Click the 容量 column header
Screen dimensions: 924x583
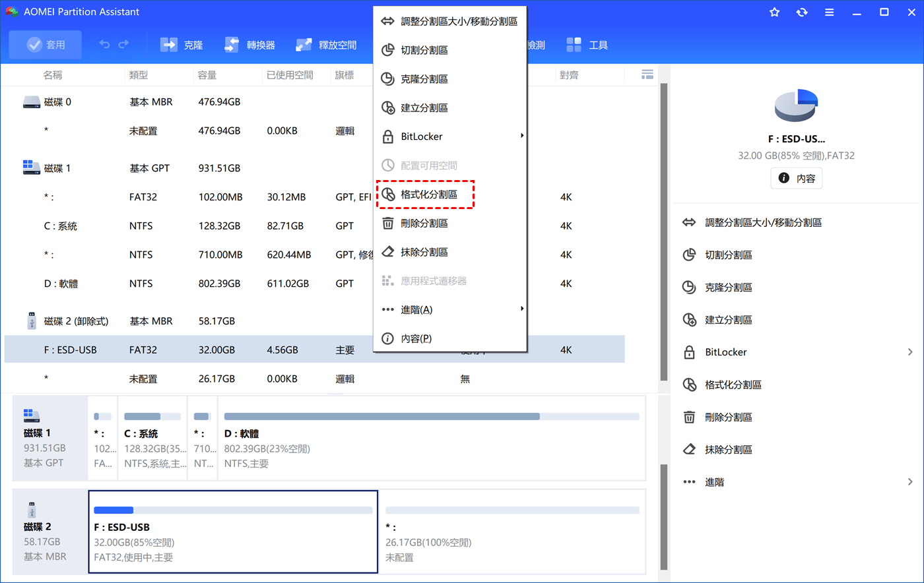[207, 75]
